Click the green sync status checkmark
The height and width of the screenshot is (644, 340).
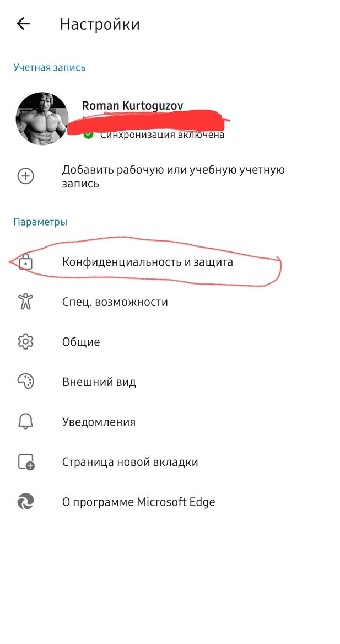(x=88, y=135)
